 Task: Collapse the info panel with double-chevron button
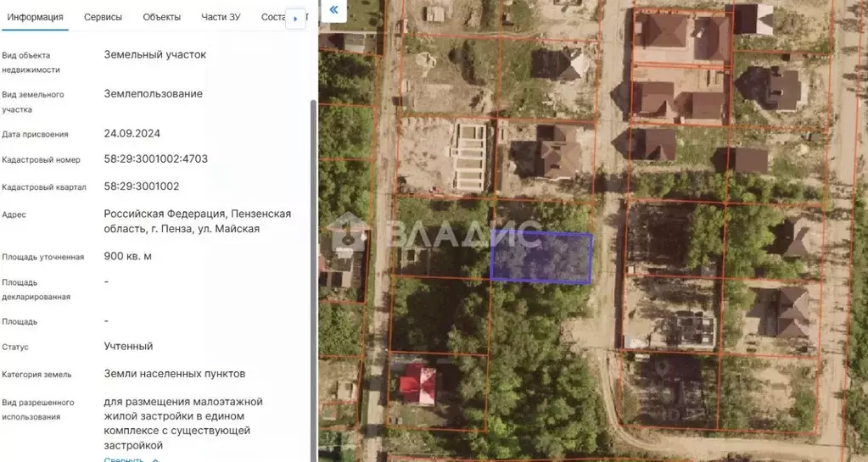coord(334,10)
